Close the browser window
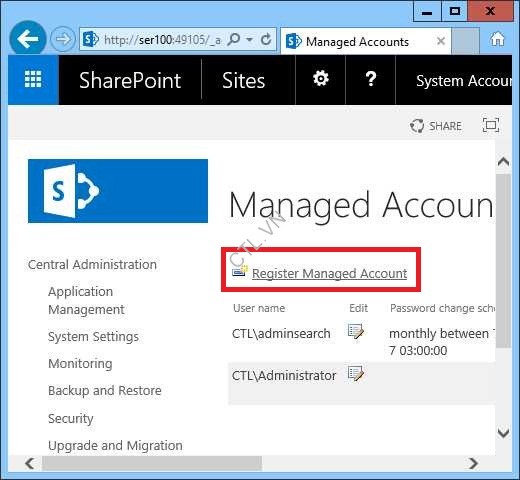 point(490,11)
